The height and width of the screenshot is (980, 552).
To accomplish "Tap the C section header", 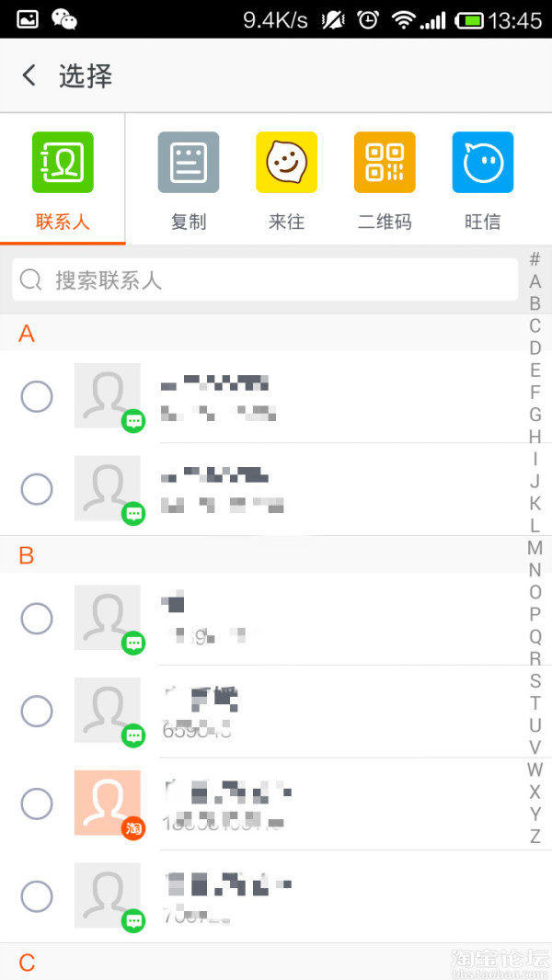I will [x=28, y=963].
